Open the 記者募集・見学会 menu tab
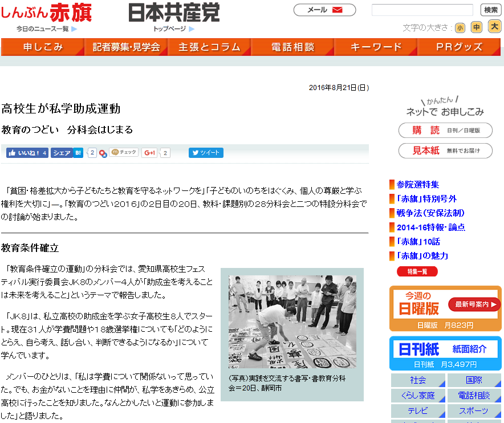The height and width of the screenshot is (423, 504). (x=125, y=47)
